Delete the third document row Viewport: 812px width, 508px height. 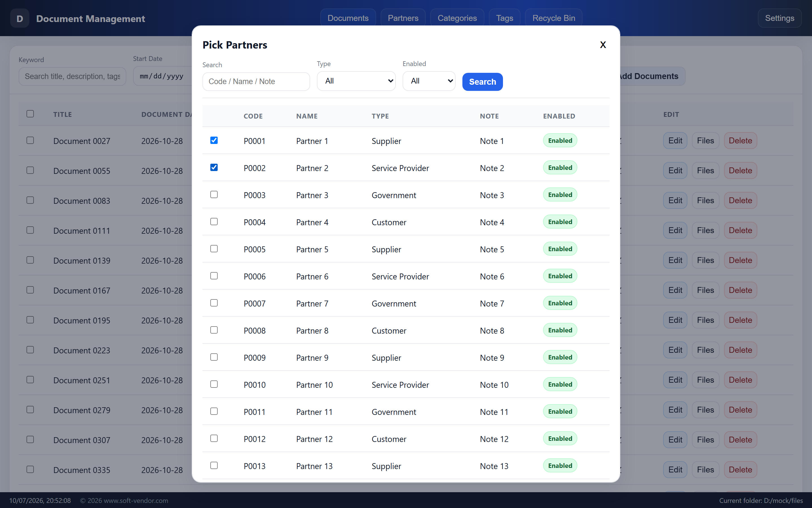[740, 200]
